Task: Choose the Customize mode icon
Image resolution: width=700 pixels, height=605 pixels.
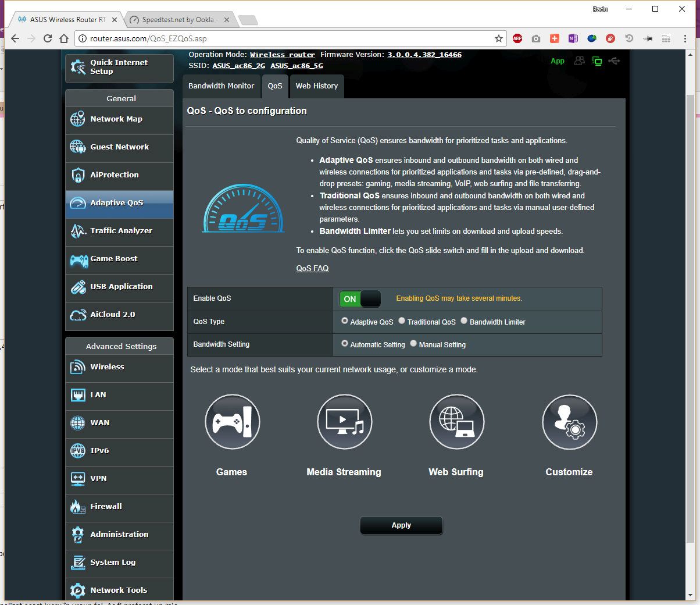Action: coord(569,422)
